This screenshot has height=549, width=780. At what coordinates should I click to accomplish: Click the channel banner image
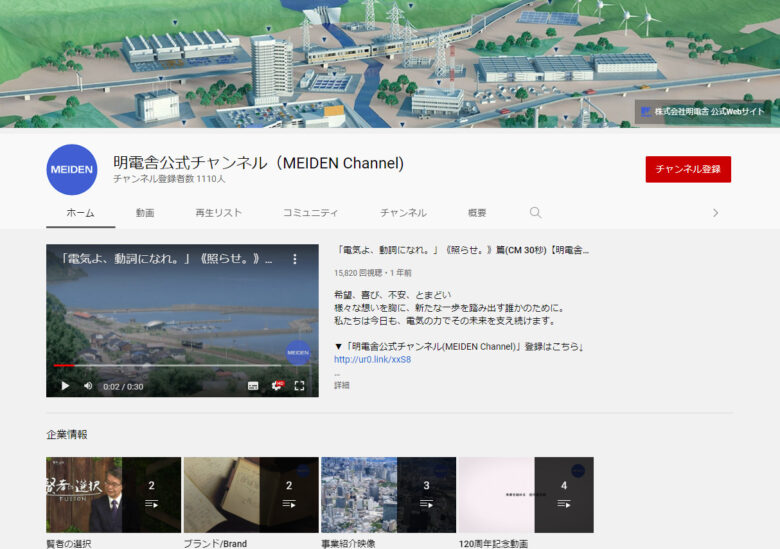pyautogui.click(x=390, y=64)
